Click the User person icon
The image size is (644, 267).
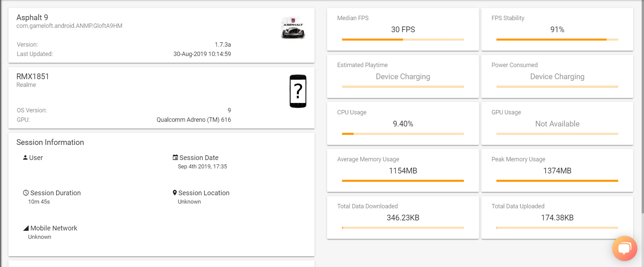click(x=25, y=157)
